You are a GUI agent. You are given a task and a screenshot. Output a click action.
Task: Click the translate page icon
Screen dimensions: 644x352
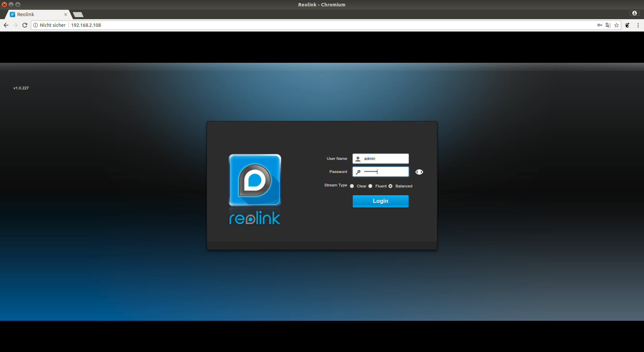click(608, 25)
